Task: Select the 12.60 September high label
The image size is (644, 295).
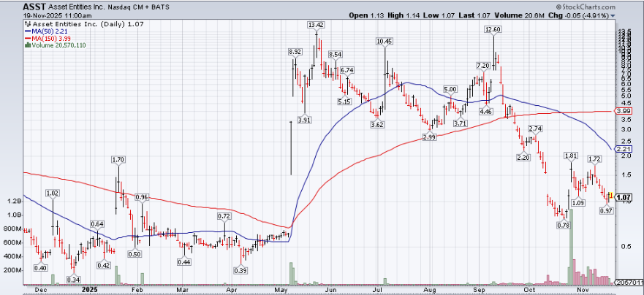Action: pyautogui.click(x=493, y=29)
